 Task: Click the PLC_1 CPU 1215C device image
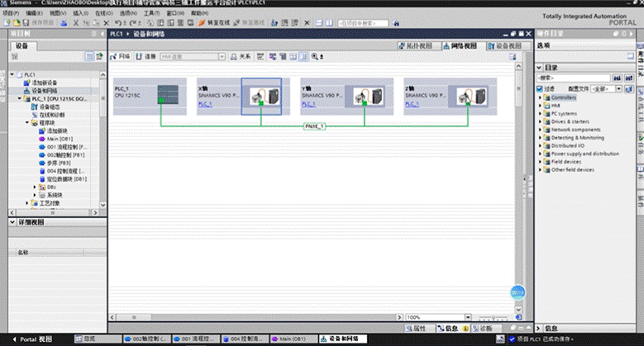[168, 95]
